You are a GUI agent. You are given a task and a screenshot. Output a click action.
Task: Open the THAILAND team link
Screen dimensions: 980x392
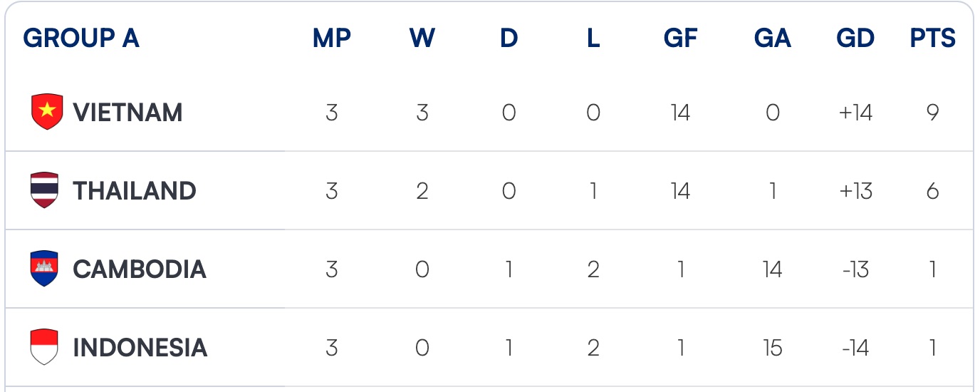(135, 191)
